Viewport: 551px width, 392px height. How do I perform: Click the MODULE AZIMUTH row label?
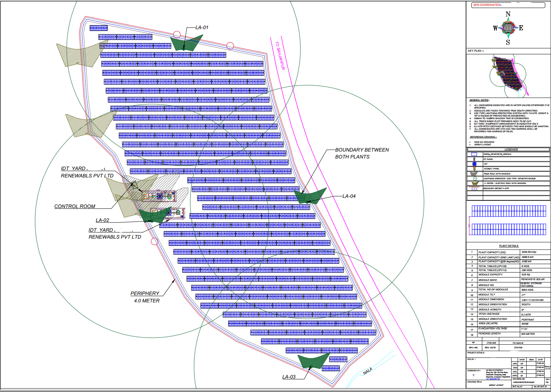(490, 310)
